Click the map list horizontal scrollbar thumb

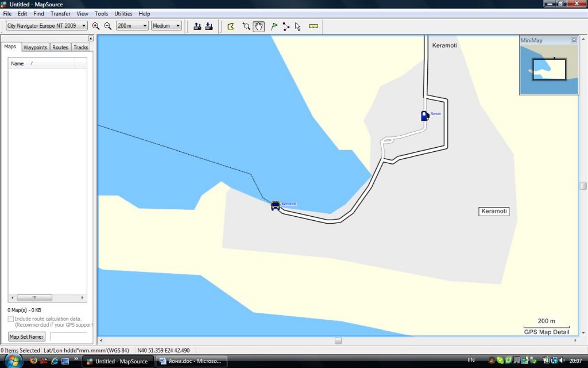[x=34, y=298]
